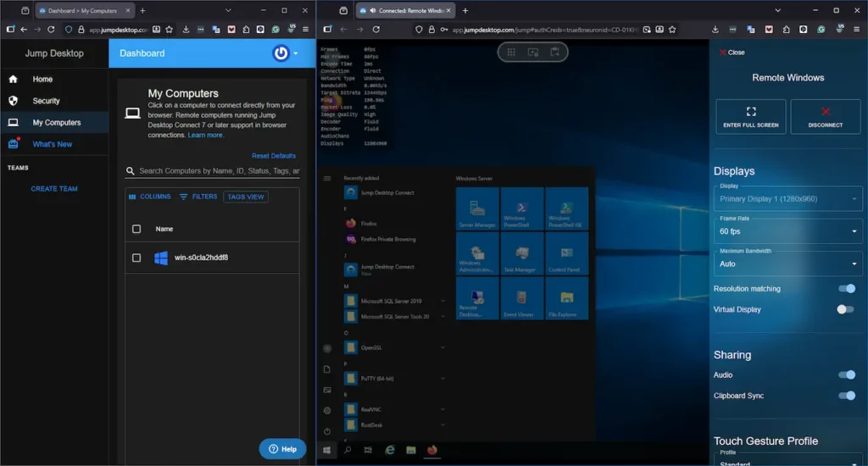Open Windows Administrative Tools tile

477,253
